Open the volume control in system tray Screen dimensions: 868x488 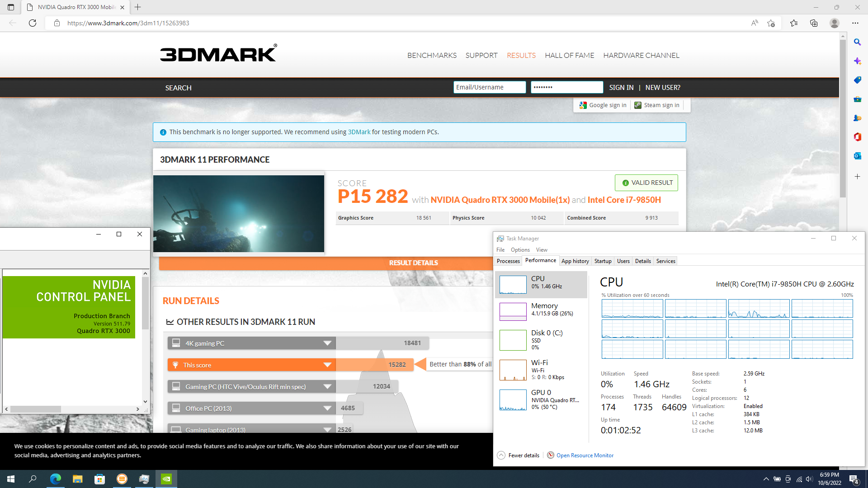tap(809, 479)
